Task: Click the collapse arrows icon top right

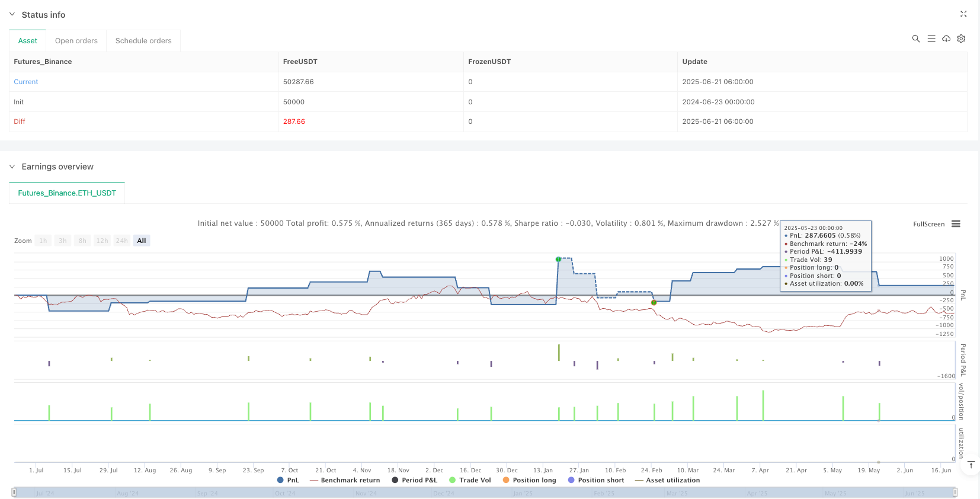Action: pos(963,14)
